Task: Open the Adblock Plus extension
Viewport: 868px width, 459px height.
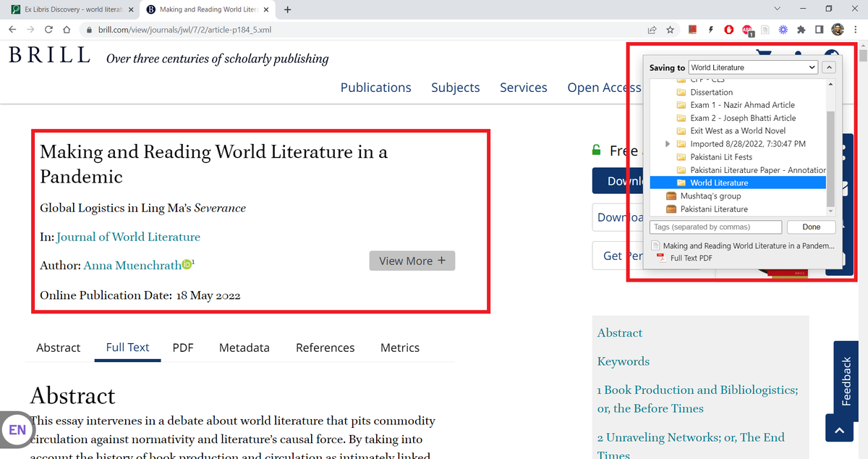Action: coord(747,30)
